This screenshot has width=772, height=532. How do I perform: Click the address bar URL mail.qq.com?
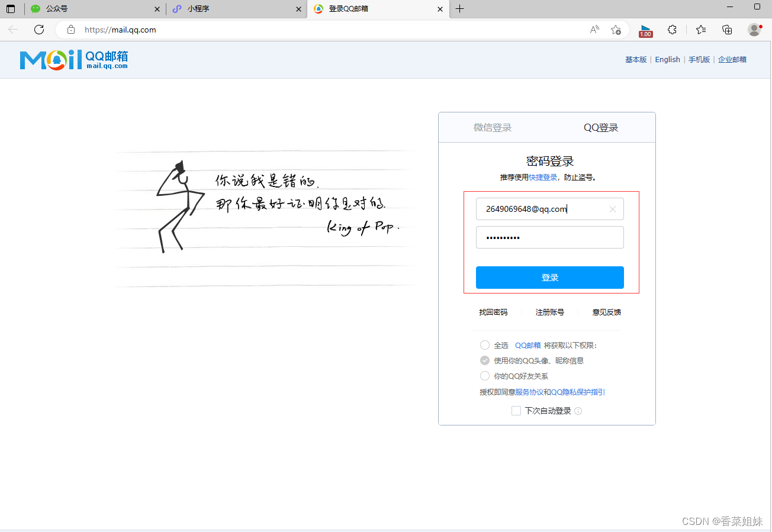click(x=120, y=30)
